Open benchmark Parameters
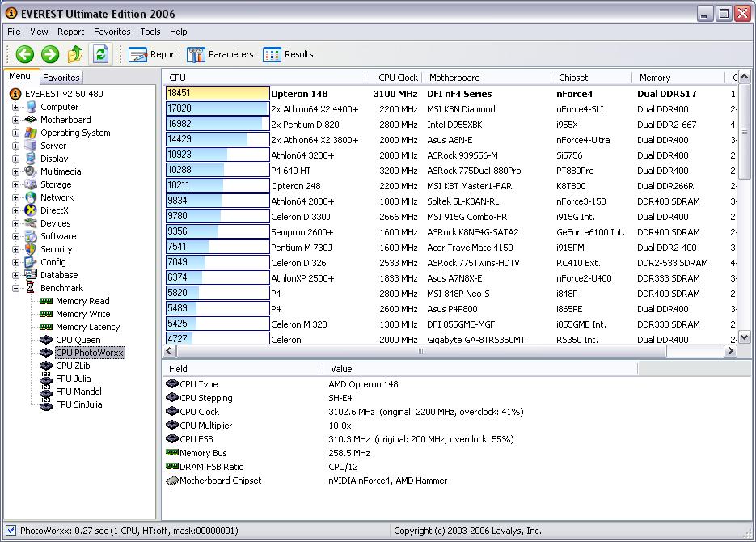The width and height of the screenshot is (756, 542). 220,54
